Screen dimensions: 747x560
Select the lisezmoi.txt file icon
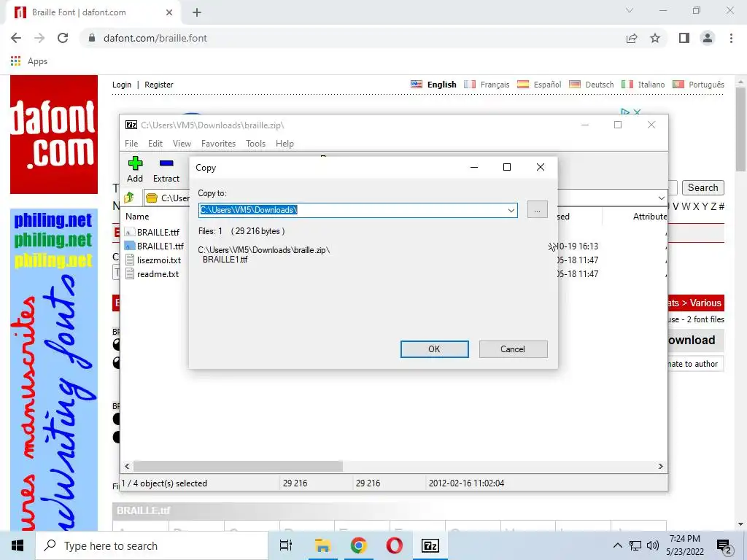pyautogui.click(x=129, y=260)
